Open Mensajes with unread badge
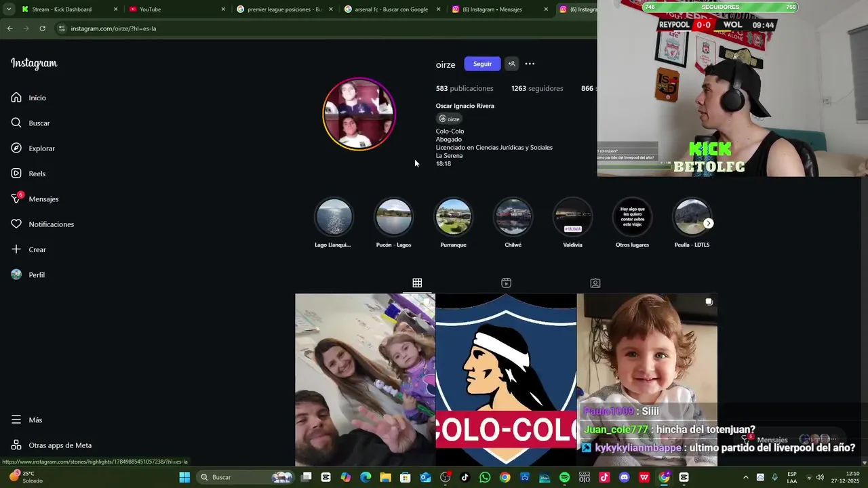Screen dimensions: 868x488 point(35,199)
